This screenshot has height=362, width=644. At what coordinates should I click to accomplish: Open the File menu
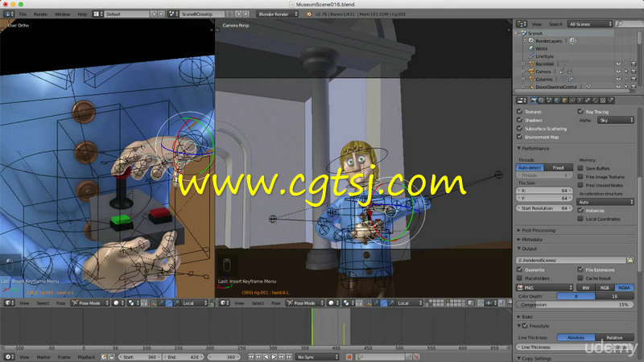(23, 14)
